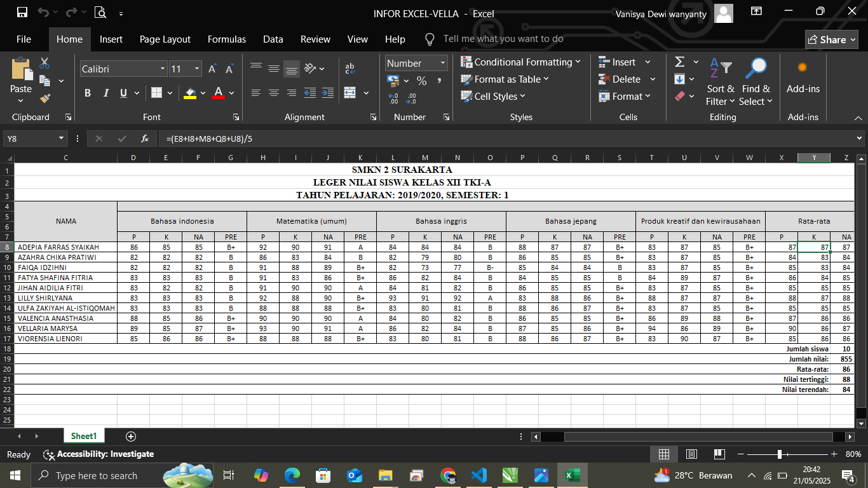Viewport: 868px width, 488px height.
Task: Click Accessibility: Investigate in status bar
Action: 98,454
